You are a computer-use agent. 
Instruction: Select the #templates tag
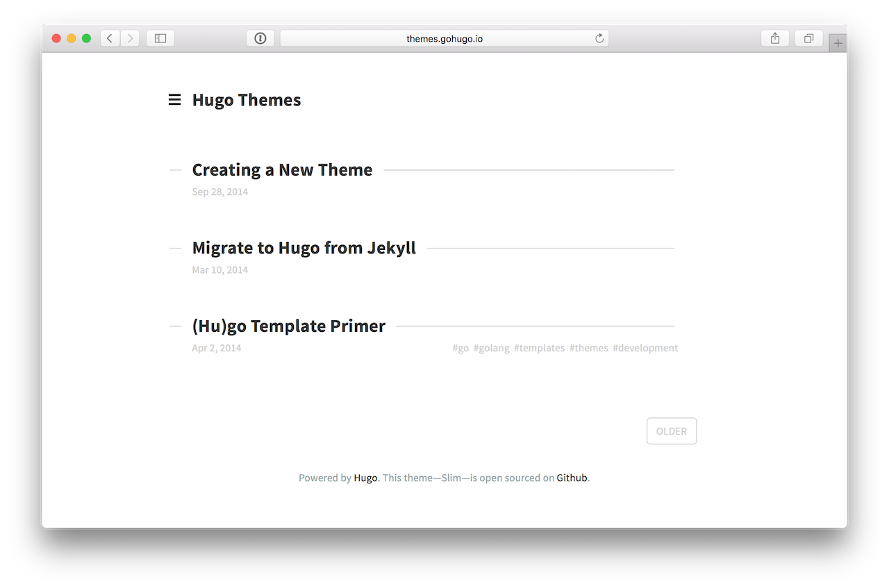(540, 348)
